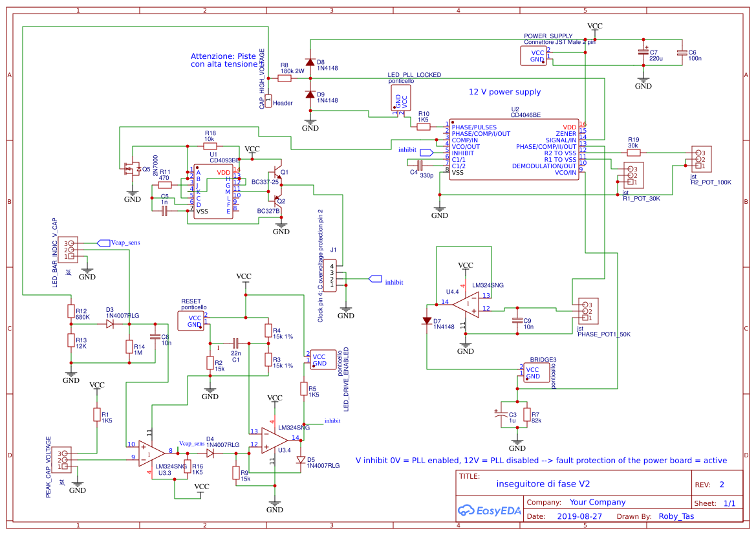Toggle the LED_PLL_LOCKED ponticello jumper
Image resolution: width=756 pixels, height=535 pixels.
(400, 97)
